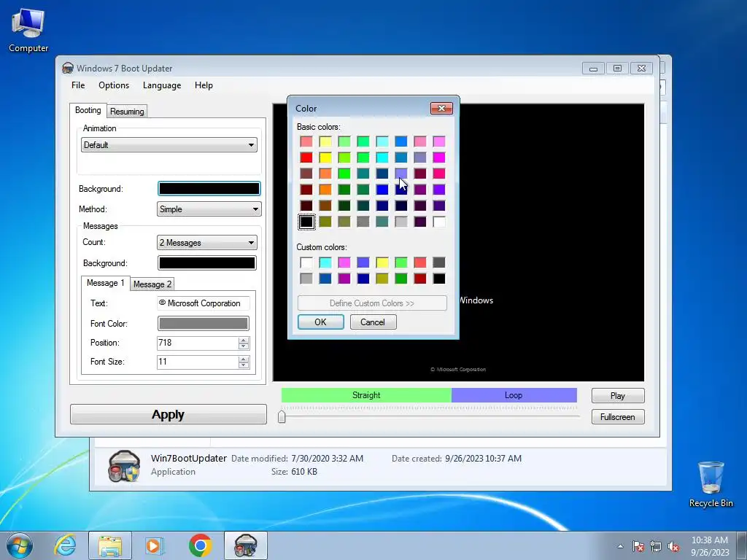The image size is (747, 560).
Task: Select pure blue basic color swatch
Action: pos(382,190)
